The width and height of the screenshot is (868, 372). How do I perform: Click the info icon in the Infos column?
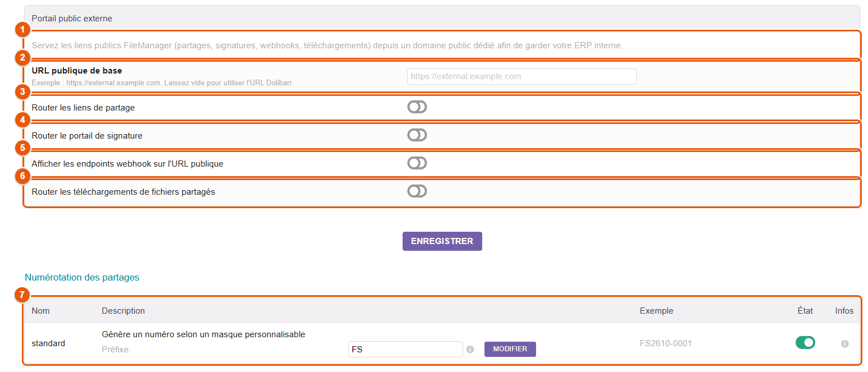tap(844, 343)
